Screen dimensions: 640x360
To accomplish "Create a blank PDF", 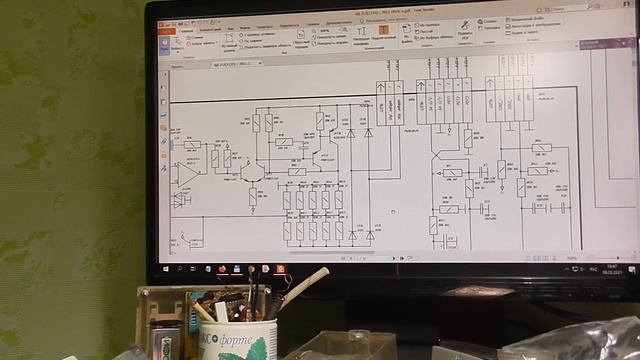I will coord(424,31).
